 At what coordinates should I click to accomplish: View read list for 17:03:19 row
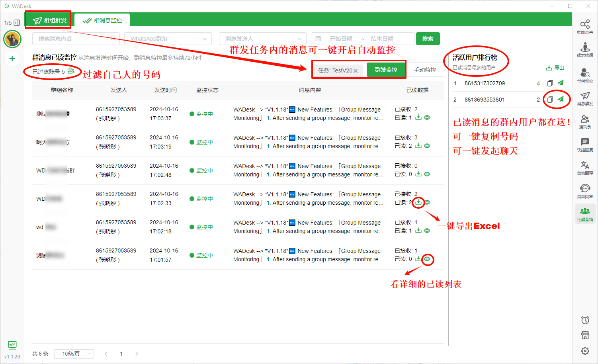pos(427,146)
